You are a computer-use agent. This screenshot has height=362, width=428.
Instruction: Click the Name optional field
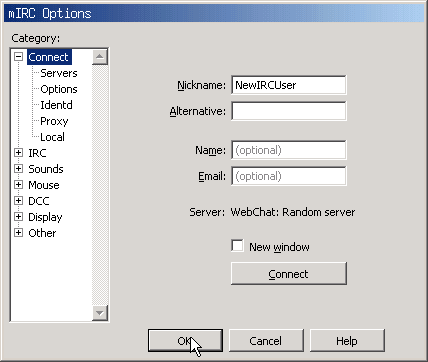tap(289, 150)
